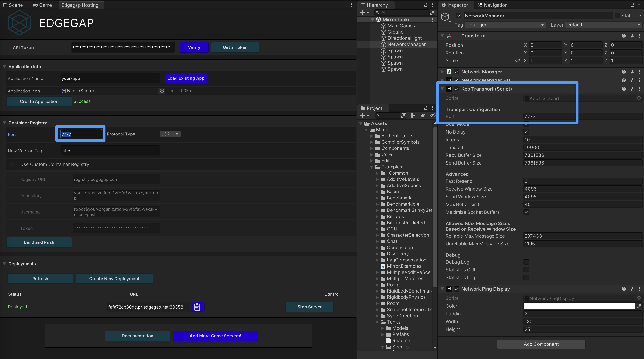This screenshot has height=359, width=644.
Task: Enable Debug Log checkbox
Action: 526,262
